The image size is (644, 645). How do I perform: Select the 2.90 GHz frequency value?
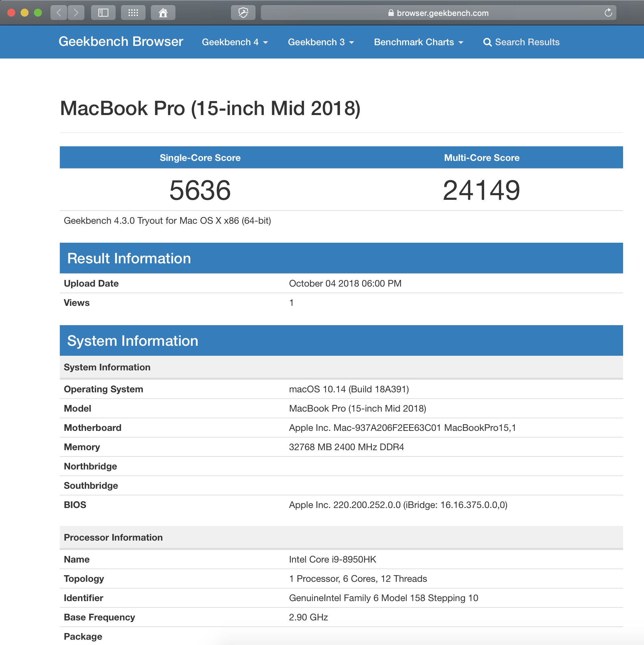pyautogui.click(x=308, y=617)
